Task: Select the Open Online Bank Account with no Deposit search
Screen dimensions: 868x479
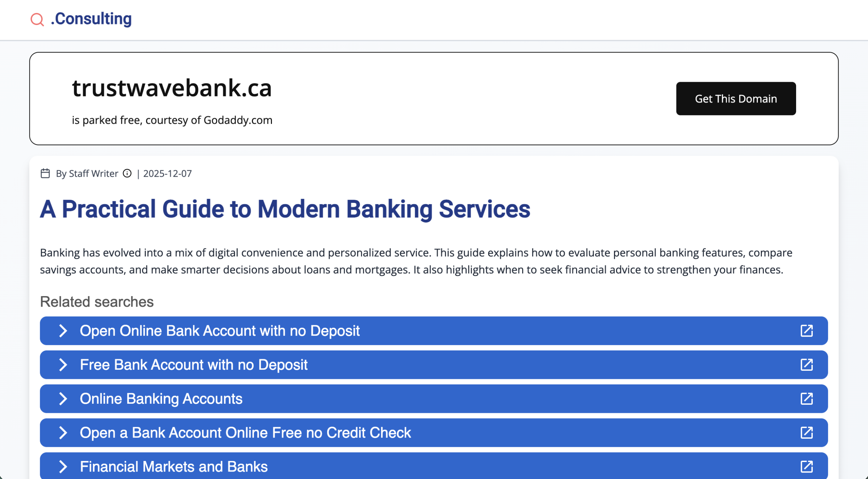Action: click(219, 331)
